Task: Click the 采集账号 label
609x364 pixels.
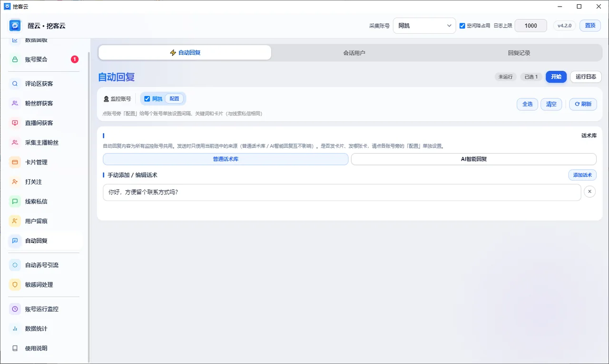Action: pyautogui.click(x=379, y=26)
